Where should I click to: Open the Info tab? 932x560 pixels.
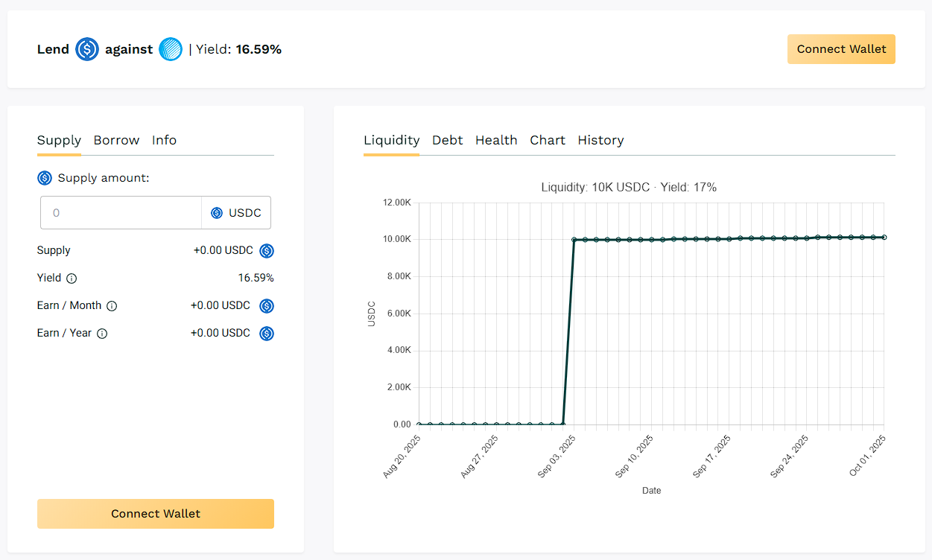pyautogui.click(x=164, y=140)
